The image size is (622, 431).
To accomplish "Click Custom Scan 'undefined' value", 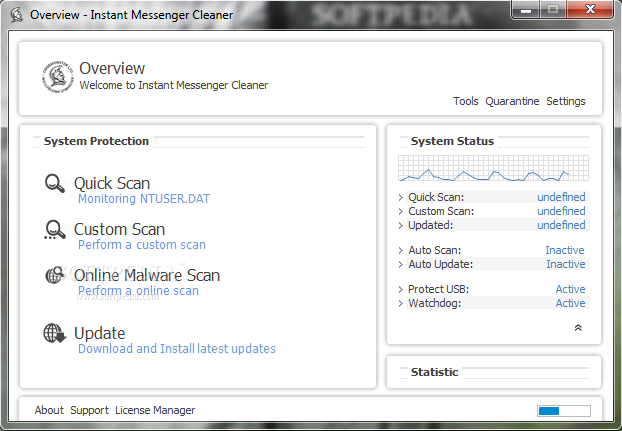I will [561, 211].
